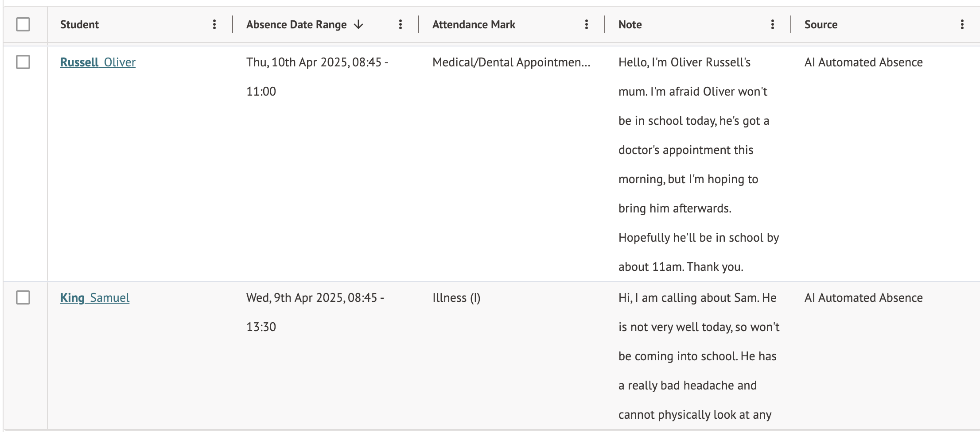Click the Note column header
The width and height of the screenshot is (980, 432).
pyautogui.click(x=630, y=25)
